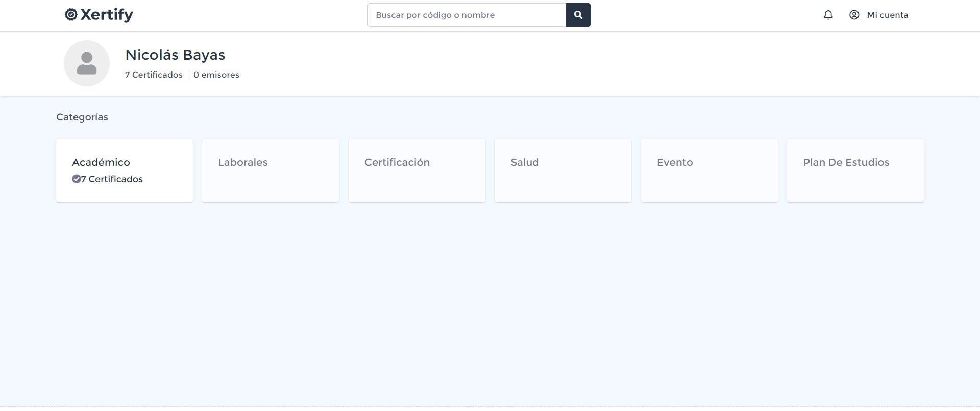
Task: Select '7 Certificados' in the profile header
Action: [x=154, y=75]
